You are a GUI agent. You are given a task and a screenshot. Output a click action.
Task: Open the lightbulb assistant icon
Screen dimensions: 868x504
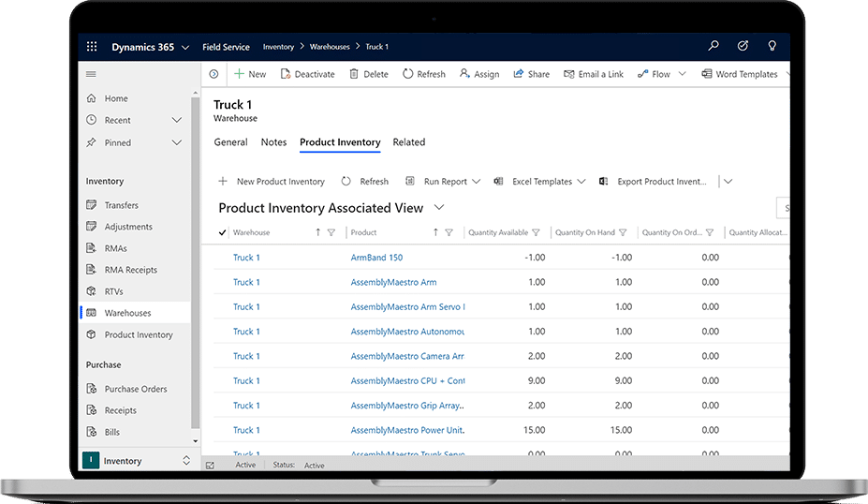772,46
